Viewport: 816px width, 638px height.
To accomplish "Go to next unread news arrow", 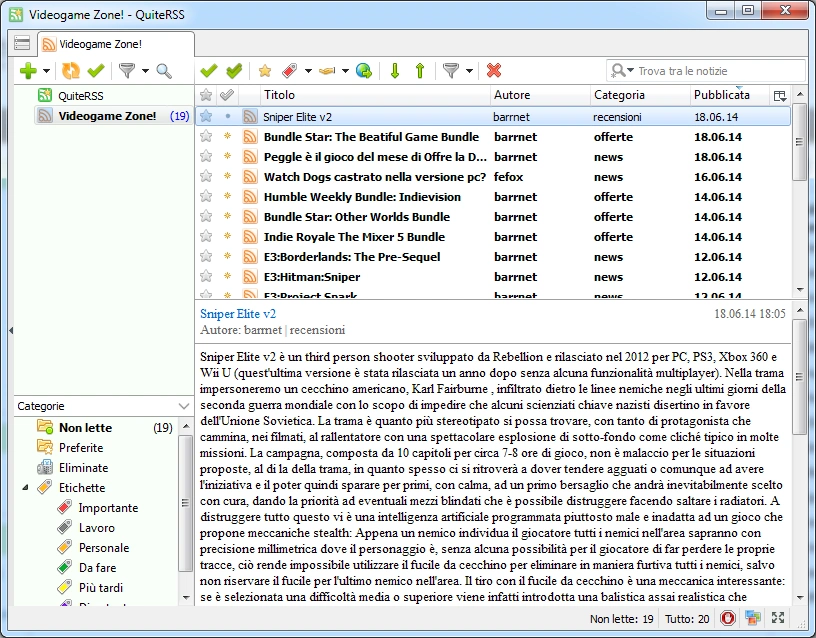I will click(x=394, y=71).
